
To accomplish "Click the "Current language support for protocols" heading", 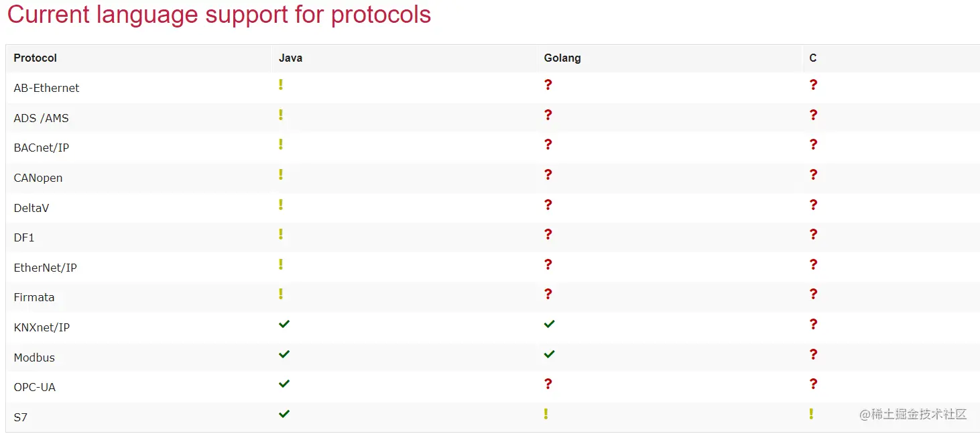I will point(219,15).
